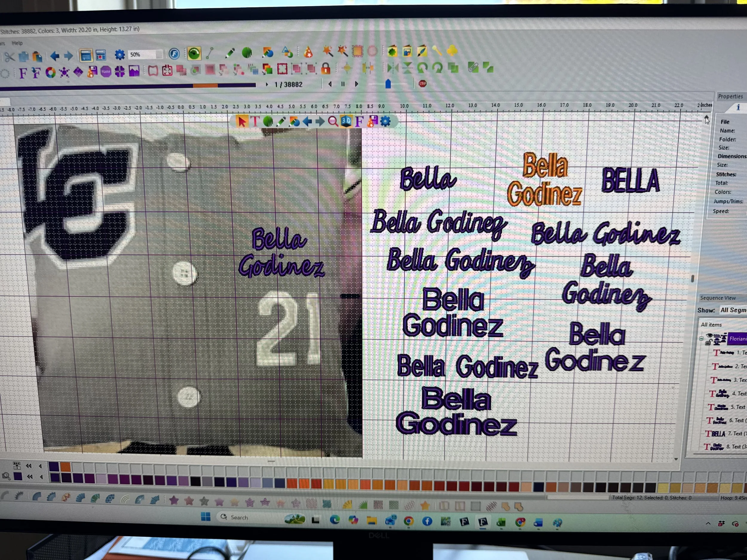Click the multicolor color wheel icon
The width and height of the screenshot is (747, 560).
click(x=51, y=72)
